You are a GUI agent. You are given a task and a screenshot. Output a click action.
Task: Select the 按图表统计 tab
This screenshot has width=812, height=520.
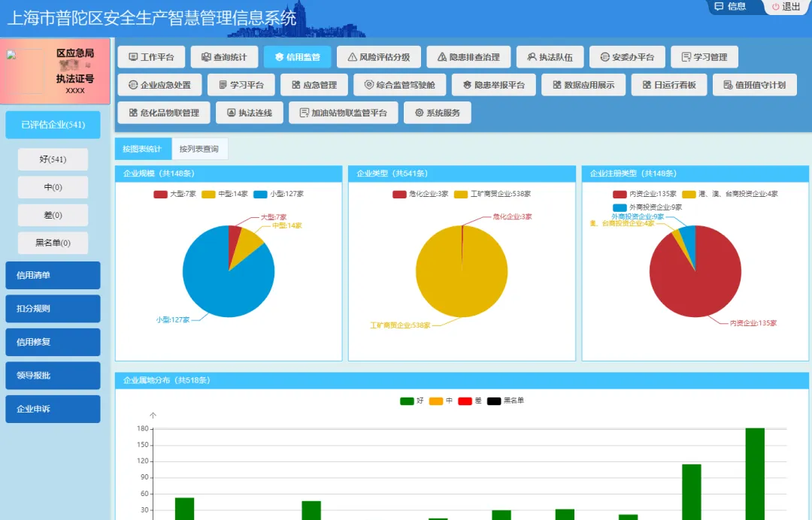coord(143,149)
